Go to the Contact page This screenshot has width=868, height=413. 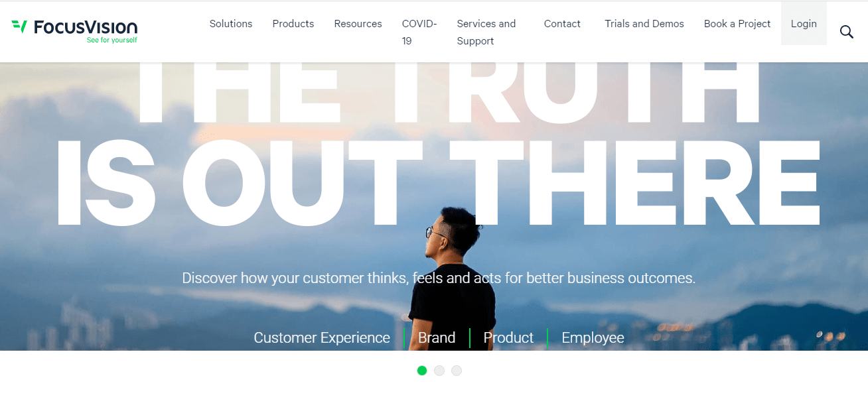(562, 24)
